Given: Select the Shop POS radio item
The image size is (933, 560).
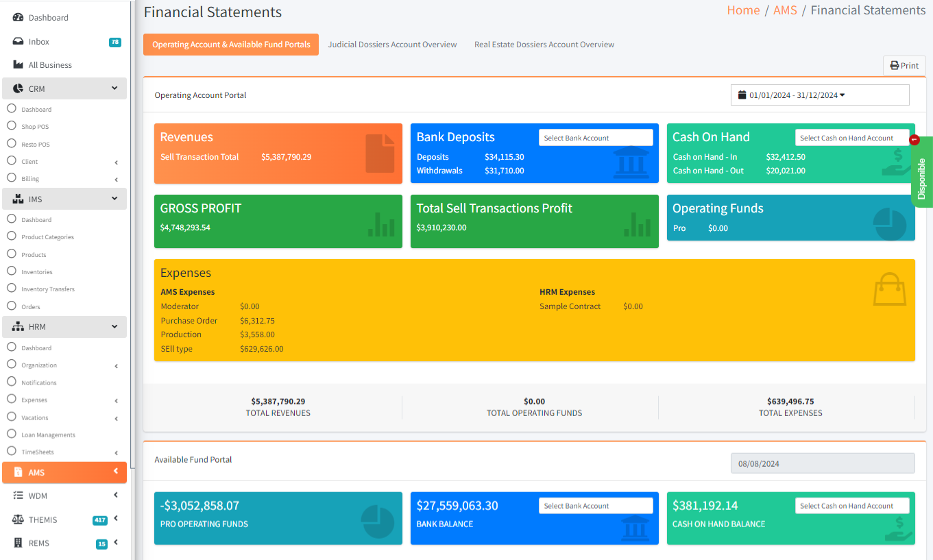Looking at the screenshot, I should click(x=12, y=126).
